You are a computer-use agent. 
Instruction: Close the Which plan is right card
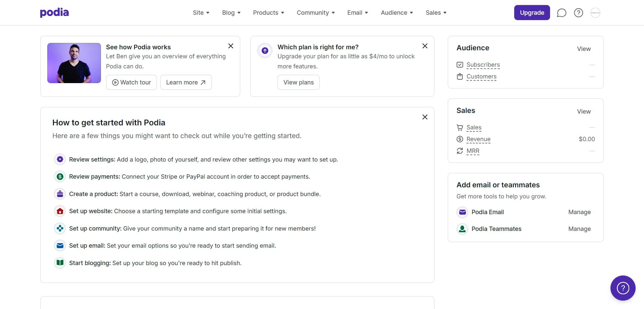[425, 46]
